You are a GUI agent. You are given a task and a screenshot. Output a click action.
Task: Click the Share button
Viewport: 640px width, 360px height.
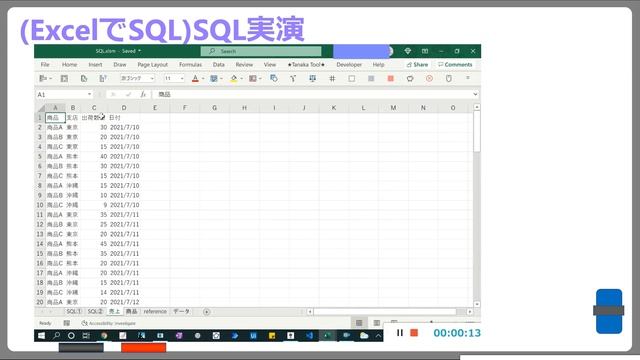click(x=417, y=64)
